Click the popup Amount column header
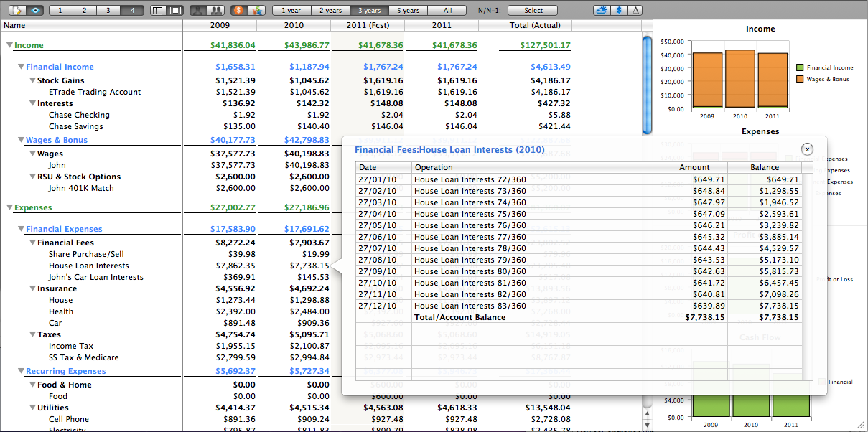This screenshot has width=868, height=432. 694,167
